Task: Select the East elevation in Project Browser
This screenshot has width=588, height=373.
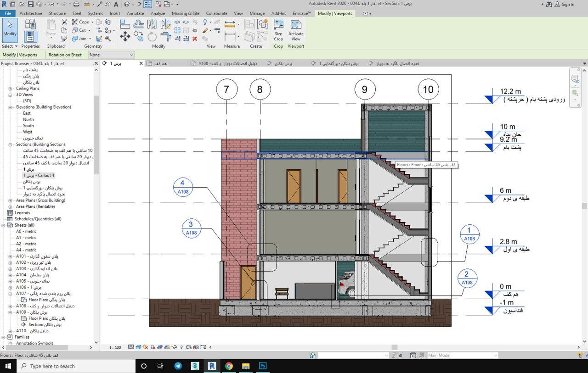Action: click(27, 113)
